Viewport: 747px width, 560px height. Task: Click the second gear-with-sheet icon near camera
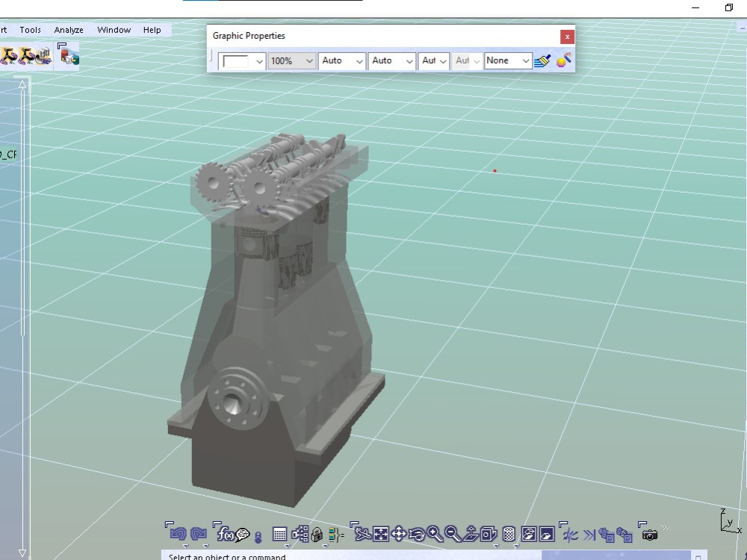[x=624, y=535]
